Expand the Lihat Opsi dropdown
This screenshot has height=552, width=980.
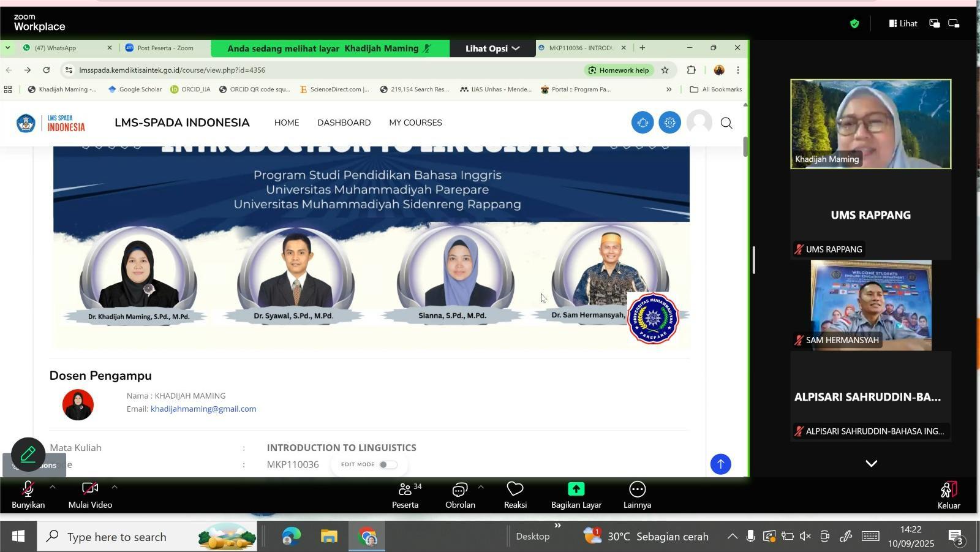click(492, 48)
